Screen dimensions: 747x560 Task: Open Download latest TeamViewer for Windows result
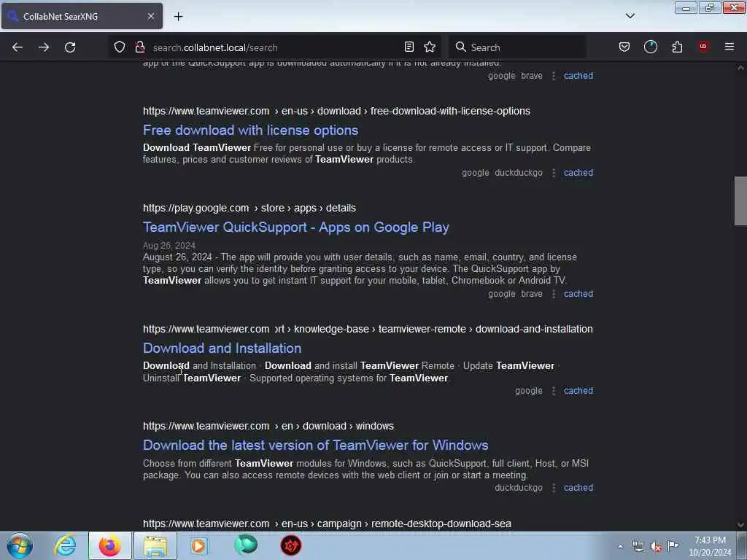click(315, 446)
